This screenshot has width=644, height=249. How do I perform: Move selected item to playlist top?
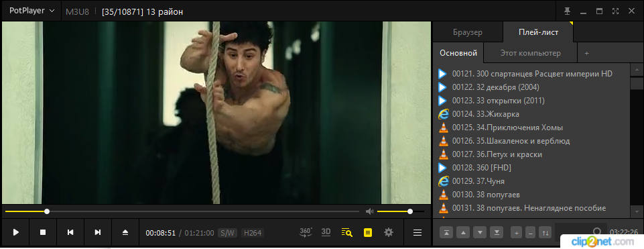pyautogui.click(x=446, y=232)
